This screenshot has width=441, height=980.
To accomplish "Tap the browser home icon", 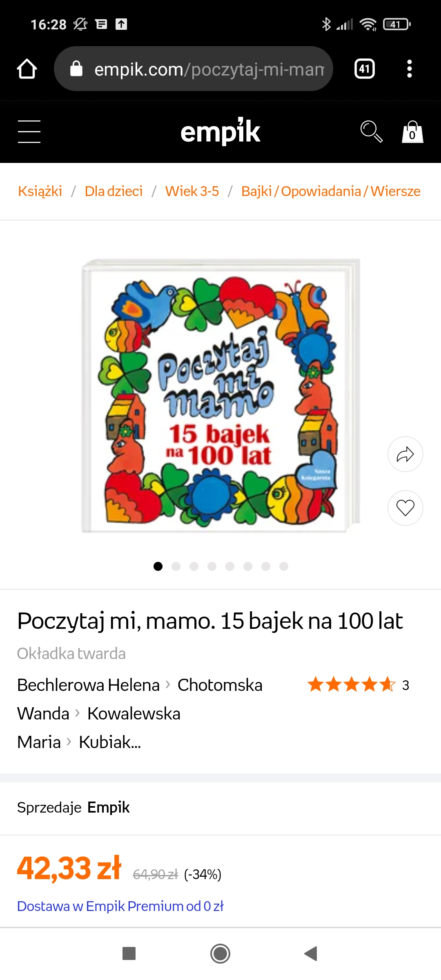I will click(x=27, y=69).
